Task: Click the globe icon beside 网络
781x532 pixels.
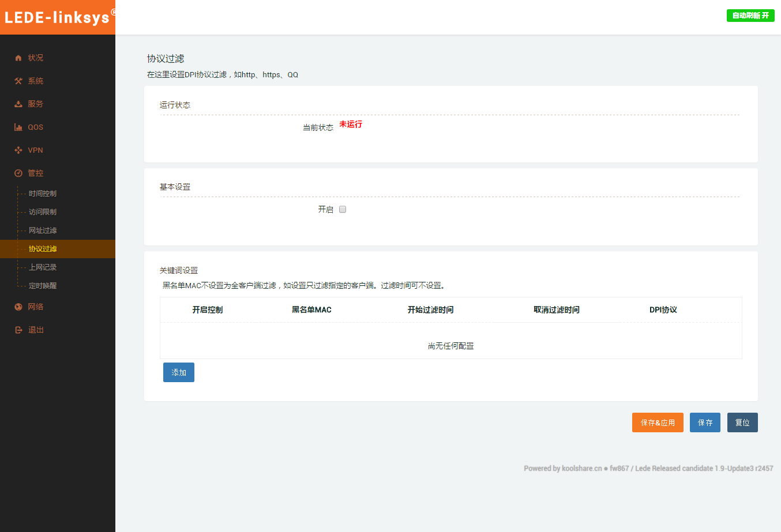Action: [x=18, y=307]
